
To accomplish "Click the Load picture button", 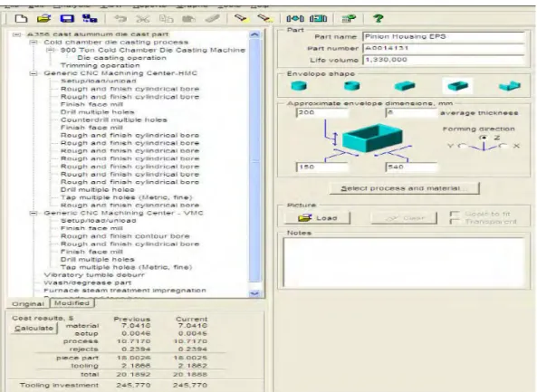I will (x=317, y=218).
